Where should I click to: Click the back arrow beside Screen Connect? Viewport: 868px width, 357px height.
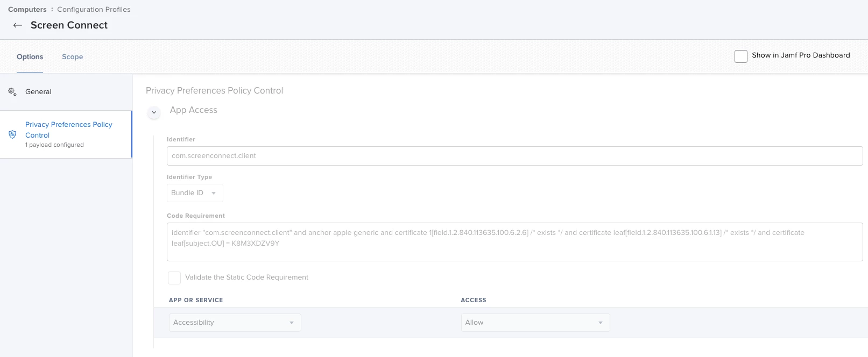[18, 25]
